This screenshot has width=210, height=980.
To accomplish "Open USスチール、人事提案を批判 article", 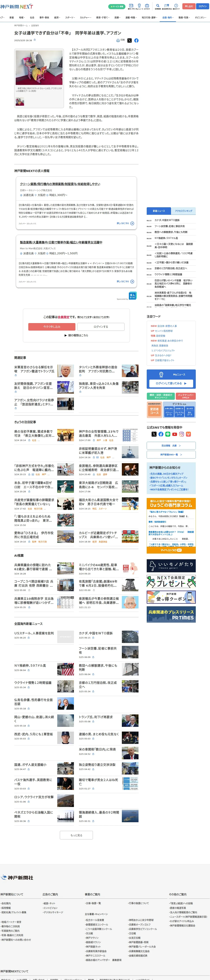I will click(x=34, y=633).
